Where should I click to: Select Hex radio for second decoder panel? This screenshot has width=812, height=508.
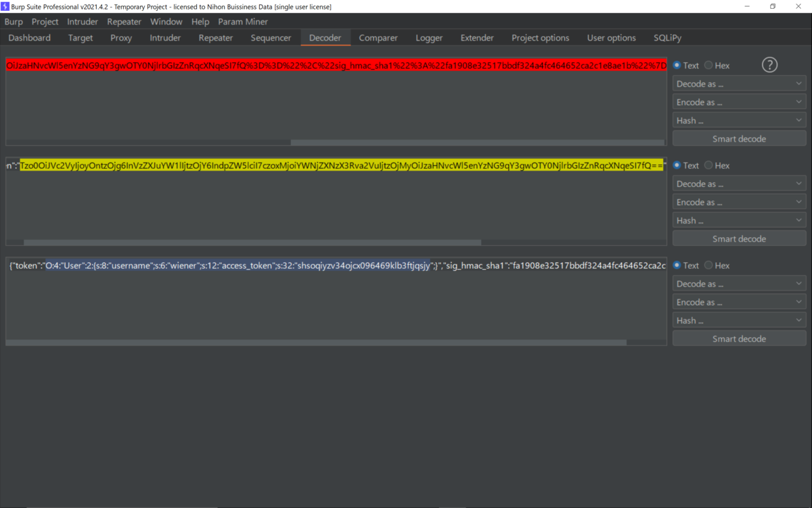[x=717, y=165]
